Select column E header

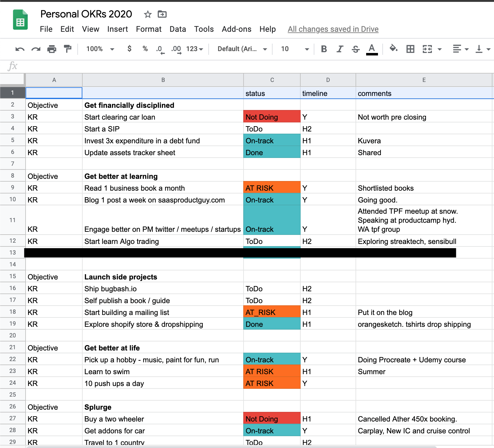pos(424,80)
